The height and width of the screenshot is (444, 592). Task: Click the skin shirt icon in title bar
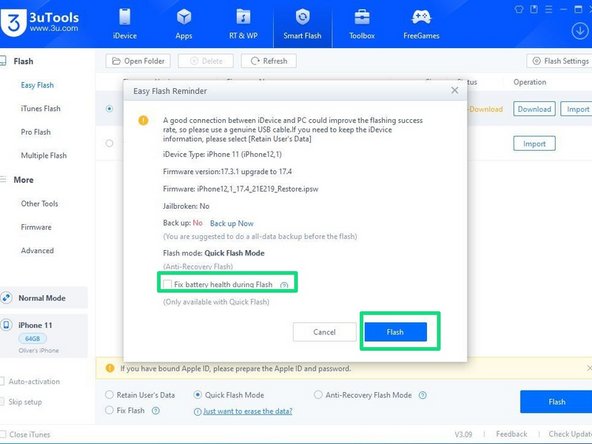(x=519, y=9)
